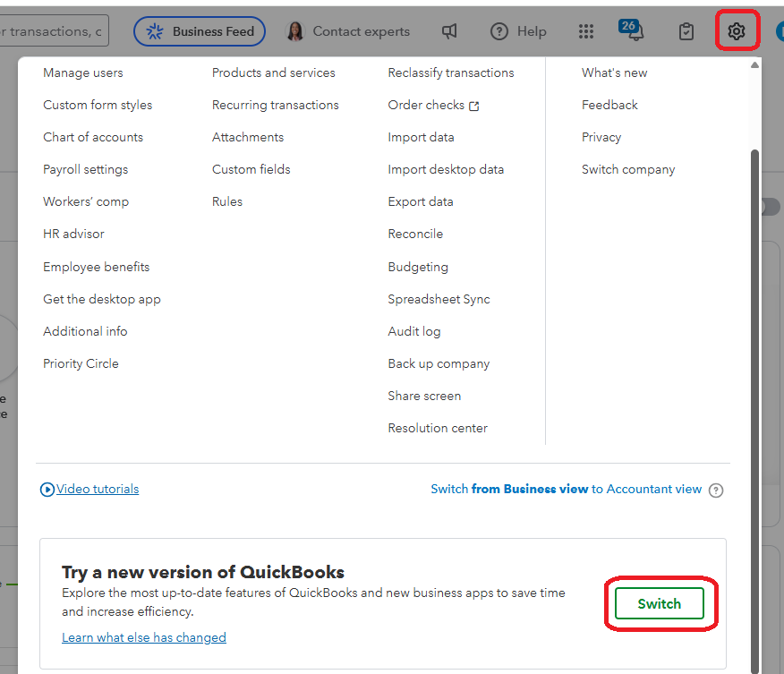
Task: Click the Help question mark icon
Action: 499,31
